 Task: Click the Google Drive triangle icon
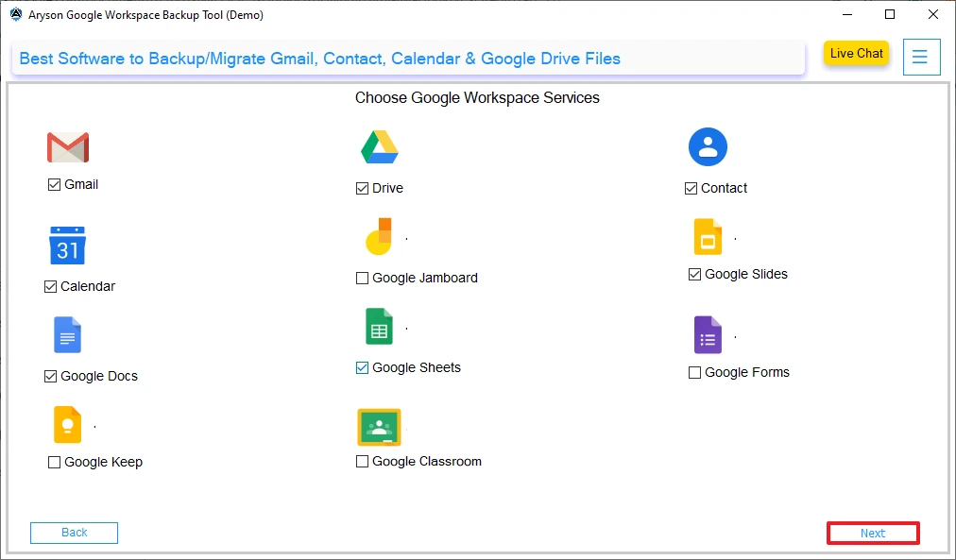pyautogui.click(x=379, y=147)
